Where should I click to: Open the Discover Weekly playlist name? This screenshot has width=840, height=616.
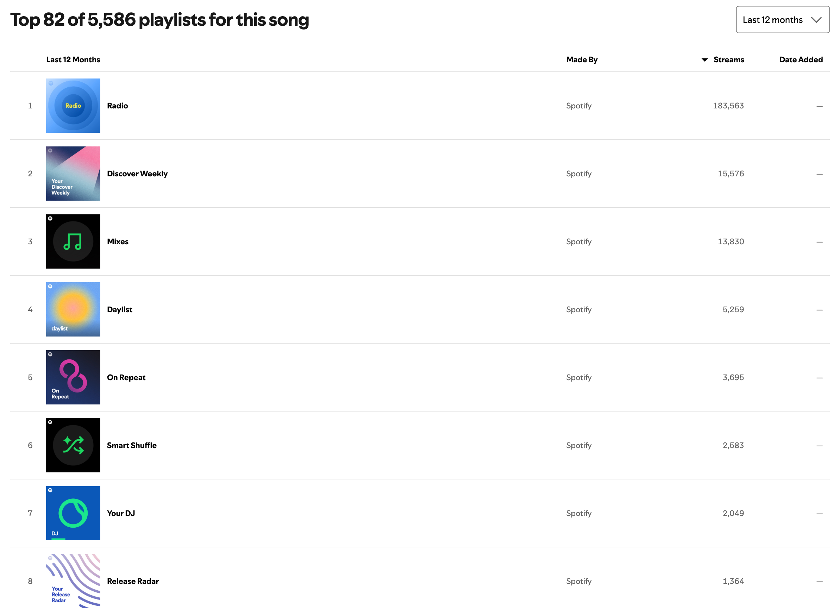(x=137, y=174)
